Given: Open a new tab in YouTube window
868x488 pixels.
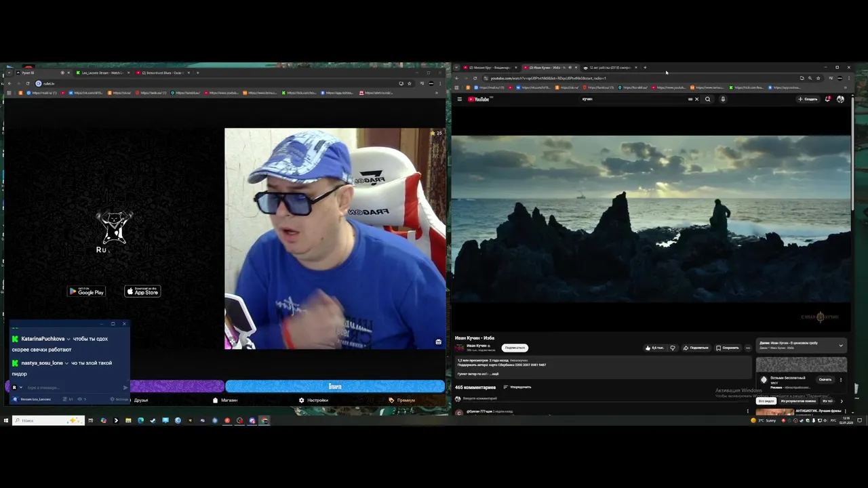Looking at the screenshot, I should coord(645,68).
